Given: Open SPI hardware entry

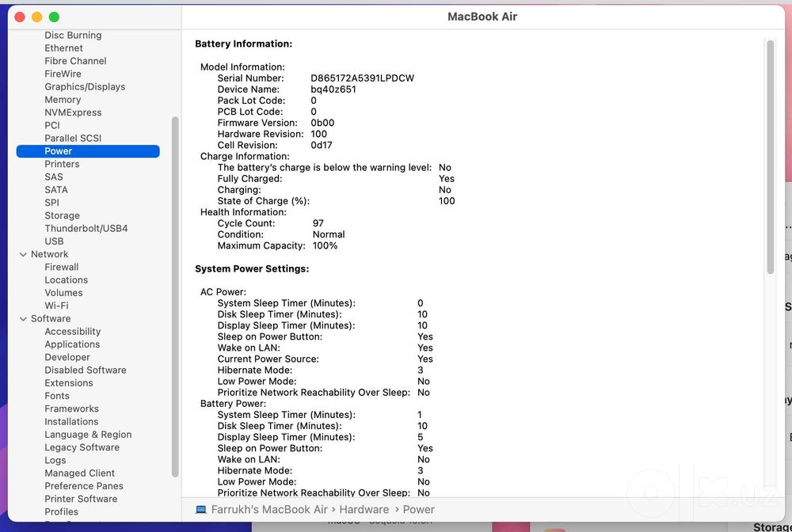Looking at the screenshot, I should [51, 203].
